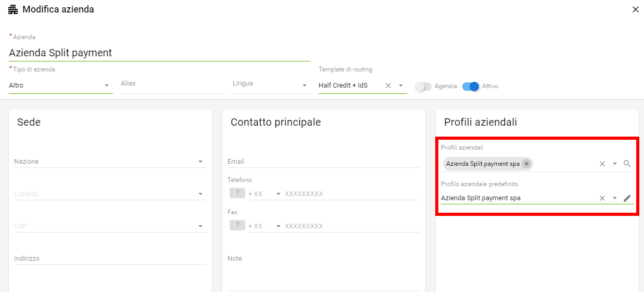Open the Tipo di azienda dropdown

point(61,86)
